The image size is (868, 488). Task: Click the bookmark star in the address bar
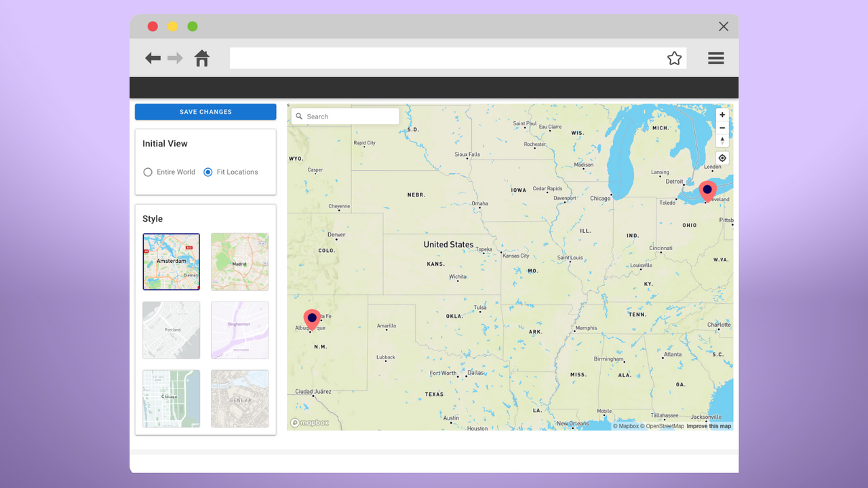pos(674,58)
